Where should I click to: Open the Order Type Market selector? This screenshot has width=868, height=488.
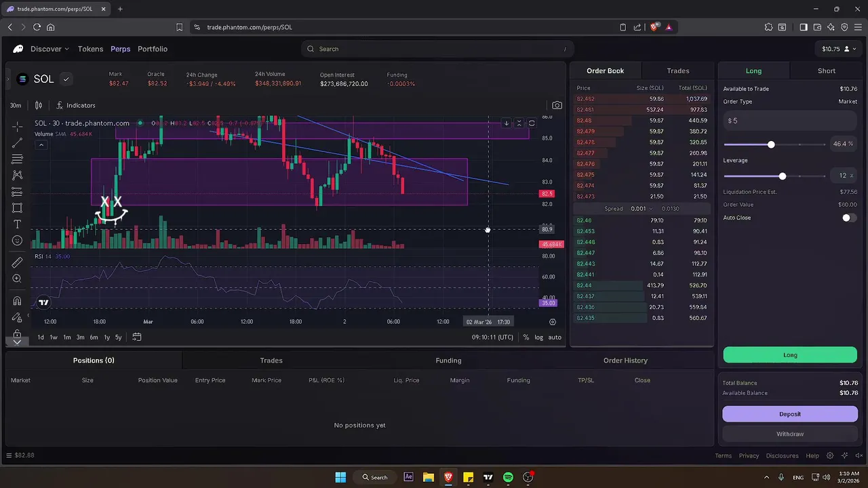coord(848,102)
